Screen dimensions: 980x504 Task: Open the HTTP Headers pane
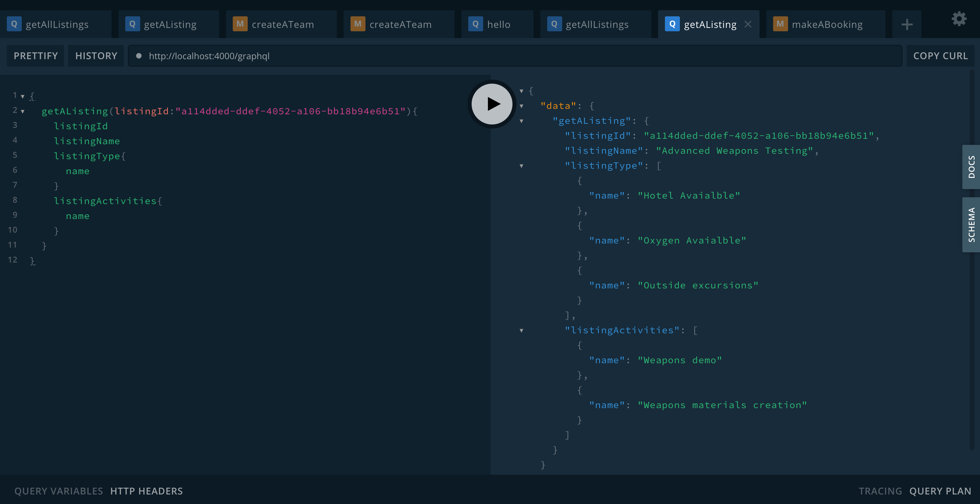[146, 491]
